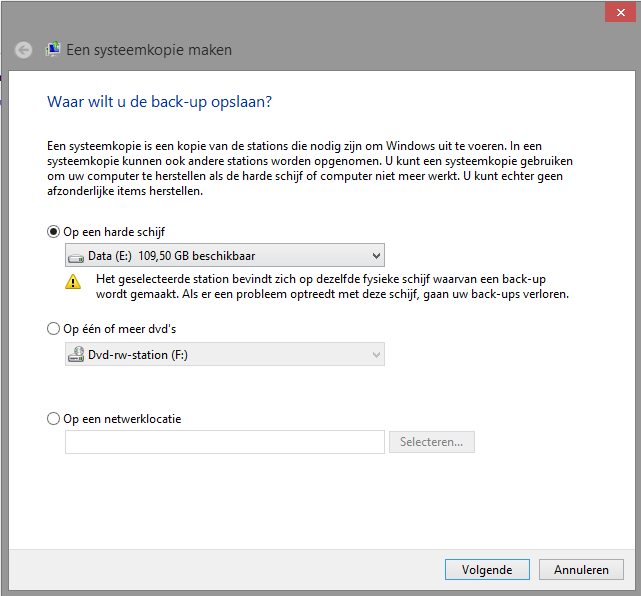Click the warning text about same physical disk

pos(332,287)
